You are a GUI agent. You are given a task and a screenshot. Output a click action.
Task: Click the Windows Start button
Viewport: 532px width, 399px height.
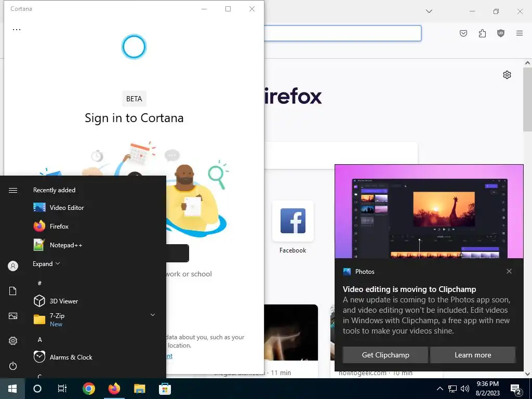(12, 389)
